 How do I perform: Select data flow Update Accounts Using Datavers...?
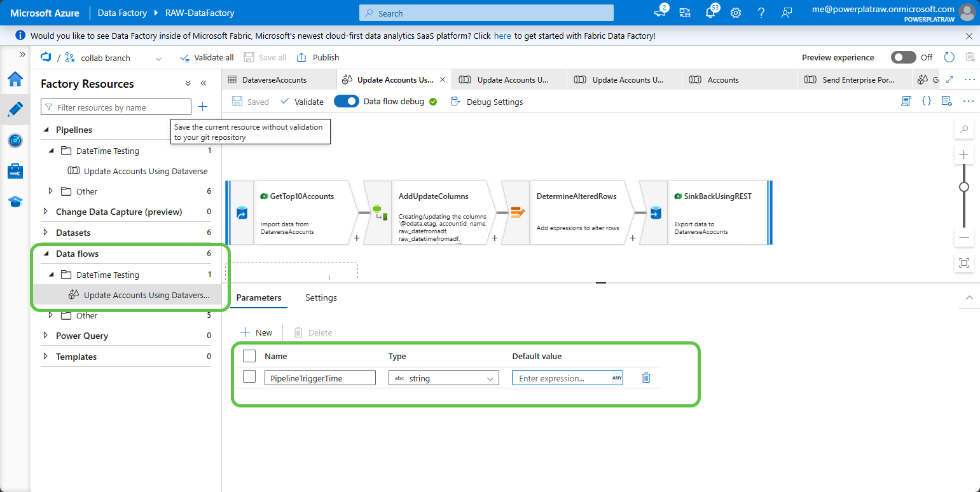coord(139,295)
